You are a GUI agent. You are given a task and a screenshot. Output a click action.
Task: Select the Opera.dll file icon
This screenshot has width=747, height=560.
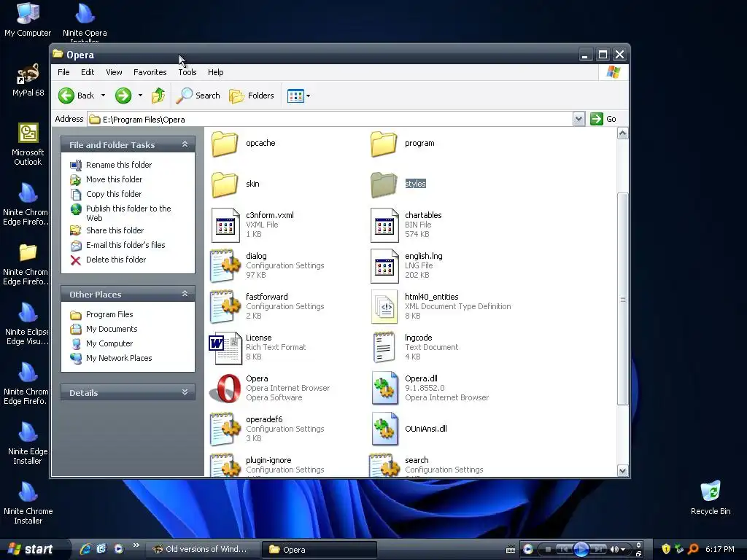[x=385, y=388]
